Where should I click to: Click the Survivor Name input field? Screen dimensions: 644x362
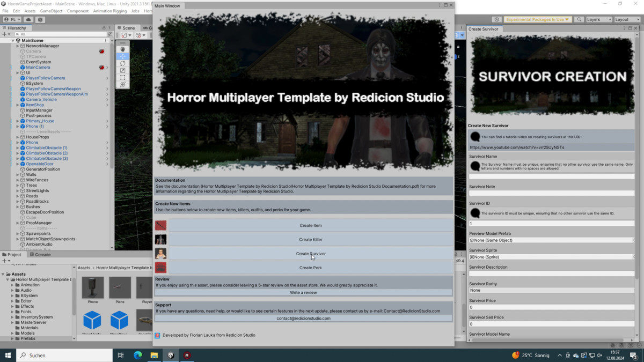click(552, 176)
